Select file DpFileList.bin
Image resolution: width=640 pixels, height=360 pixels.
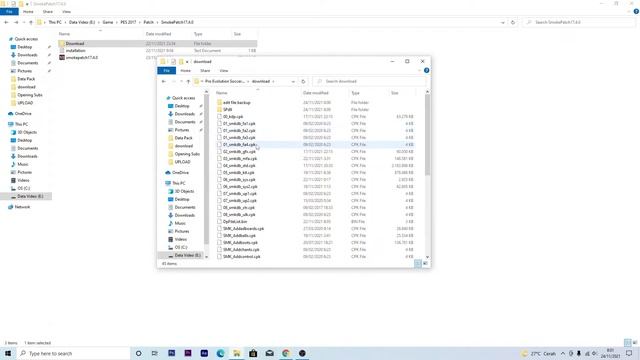(235, 222)
